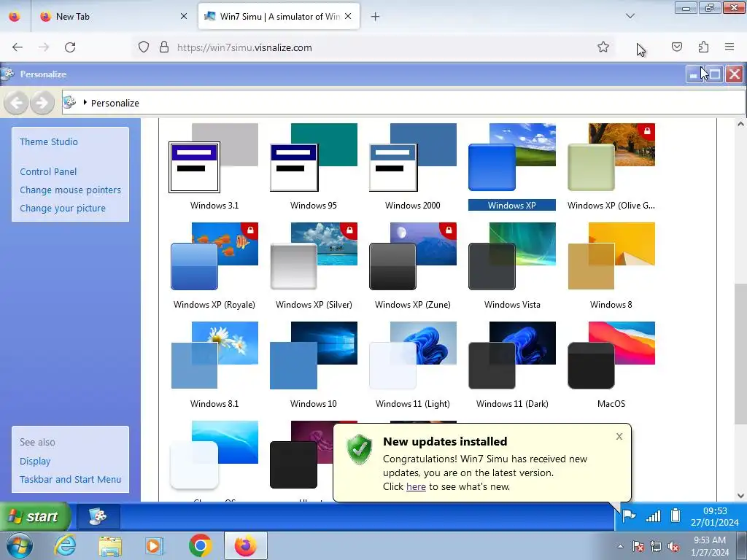Show hidden system tray icons

point(620,546)
